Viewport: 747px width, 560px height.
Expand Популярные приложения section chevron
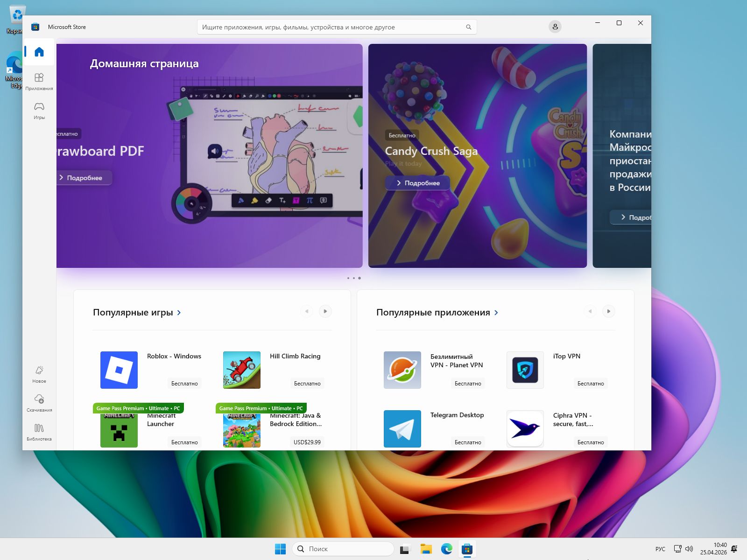[496, 313]
